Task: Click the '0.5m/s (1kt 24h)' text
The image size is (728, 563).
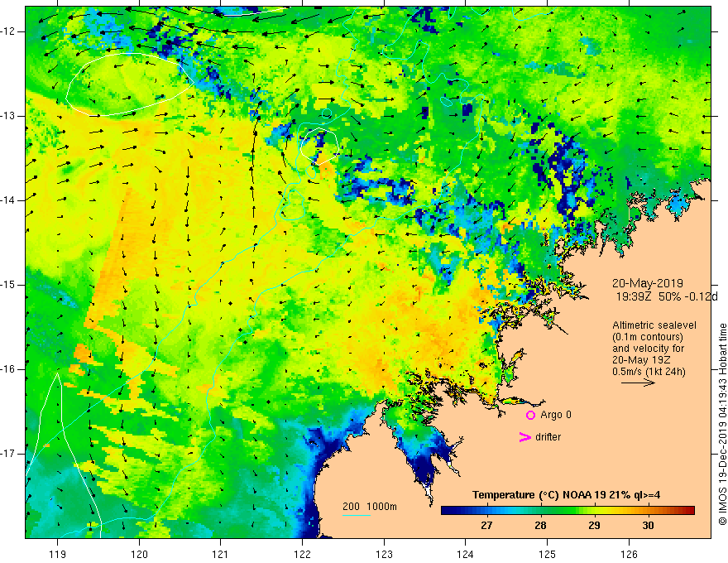Action: [649, 372]
